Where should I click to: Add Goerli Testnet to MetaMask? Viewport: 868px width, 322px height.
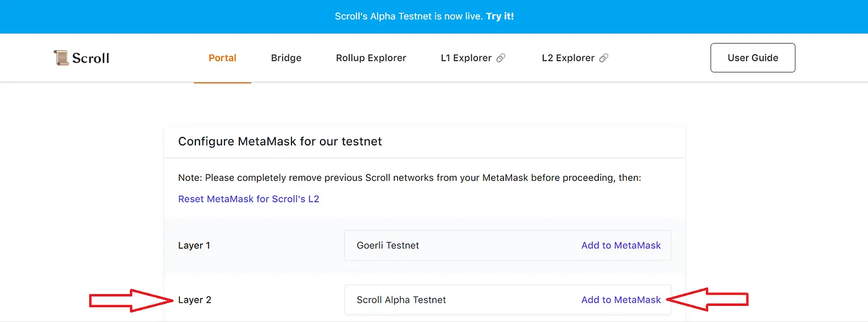click(x=621, y=245)
